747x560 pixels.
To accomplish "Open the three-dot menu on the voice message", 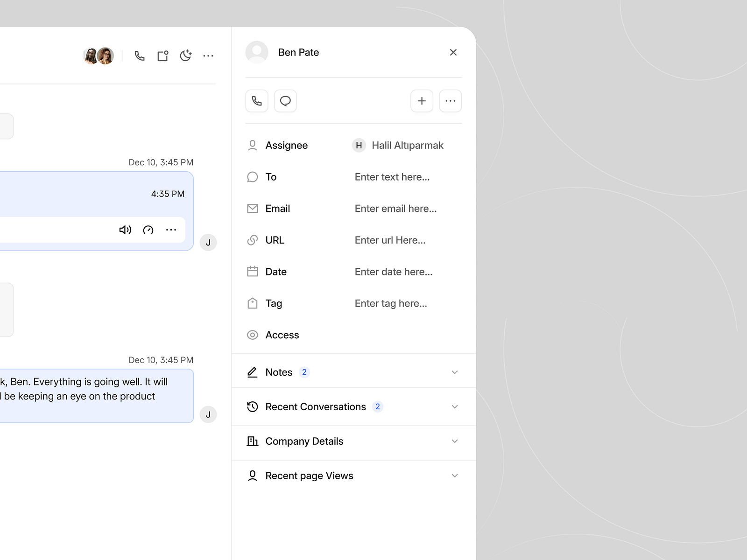I will click(171, 230).
